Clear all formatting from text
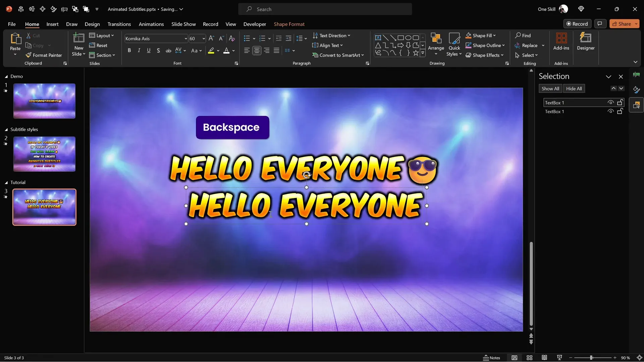The image size is (644, 362). pyautogui.click(x=232, y=39)
